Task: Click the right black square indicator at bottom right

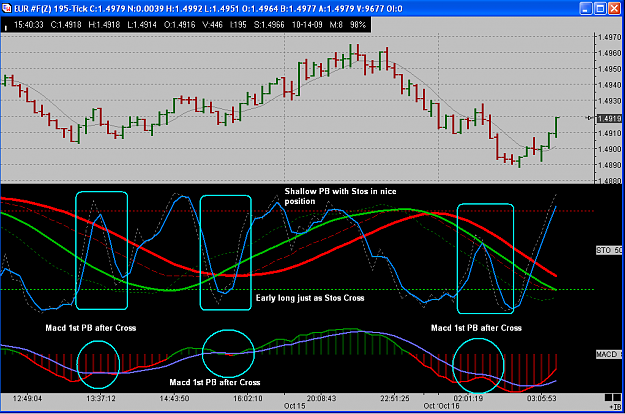Action: [x=616, y=397]
